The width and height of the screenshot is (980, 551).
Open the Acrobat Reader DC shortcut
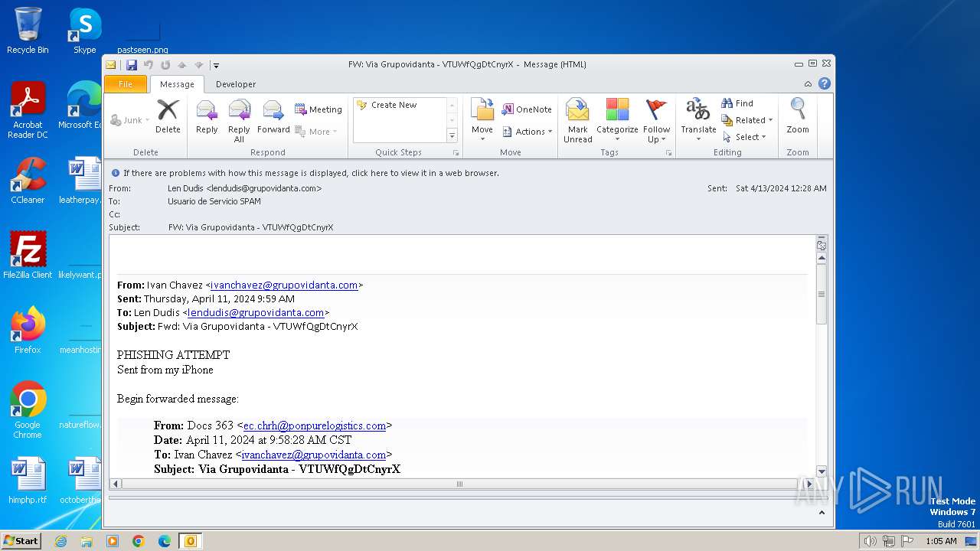(28, 110)
